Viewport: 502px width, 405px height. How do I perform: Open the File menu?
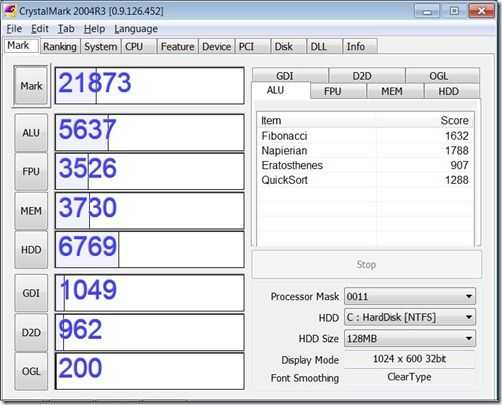[x=14, y=29]
